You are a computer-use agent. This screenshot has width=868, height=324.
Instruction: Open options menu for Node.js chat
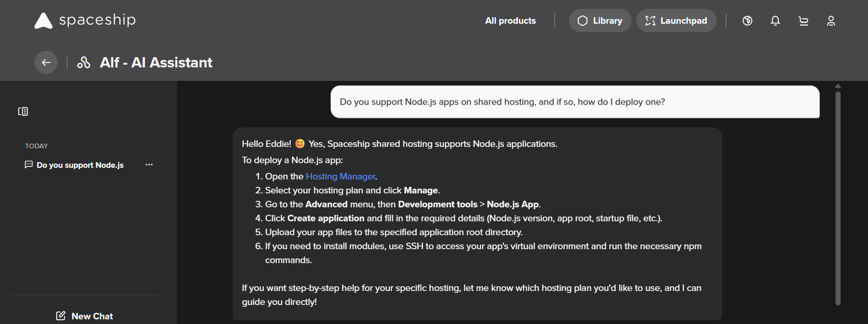pos(149,165)
